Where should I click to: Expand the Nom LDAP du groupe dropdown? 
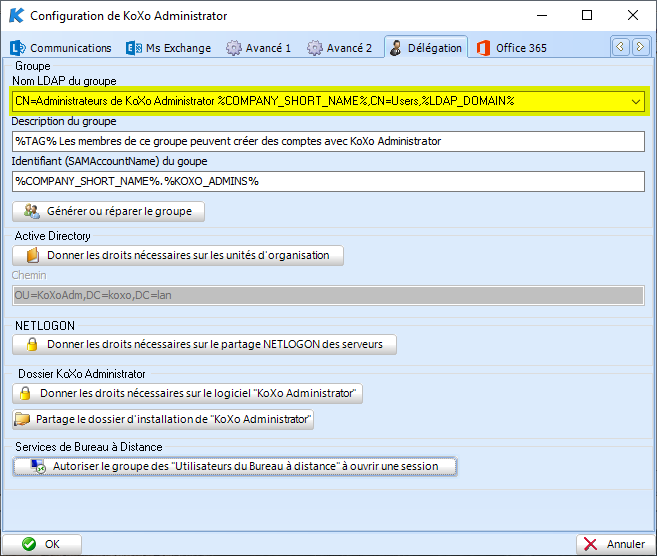point(636,101)
